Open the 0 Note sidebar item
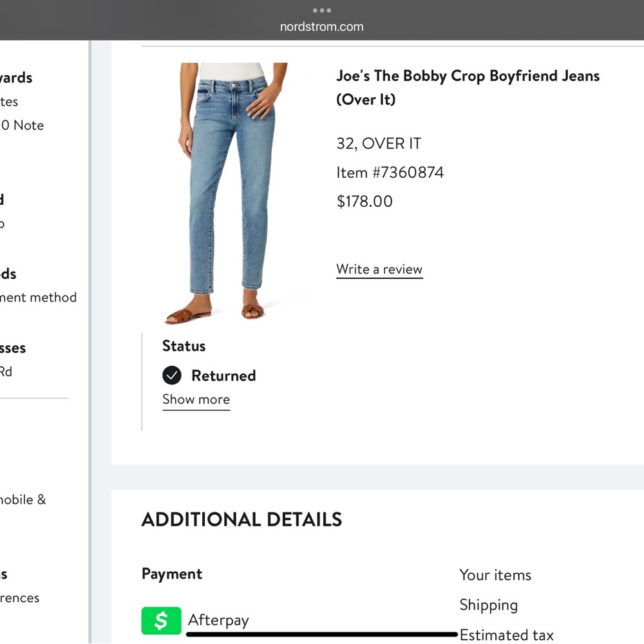644x644 pixels. coord(22,126)
